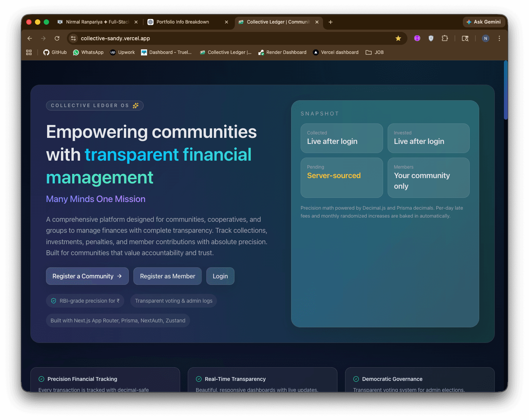This screenshot has width=529, height=420.
Task: Open the tab search side panel icon
Action: click(465, 38)
